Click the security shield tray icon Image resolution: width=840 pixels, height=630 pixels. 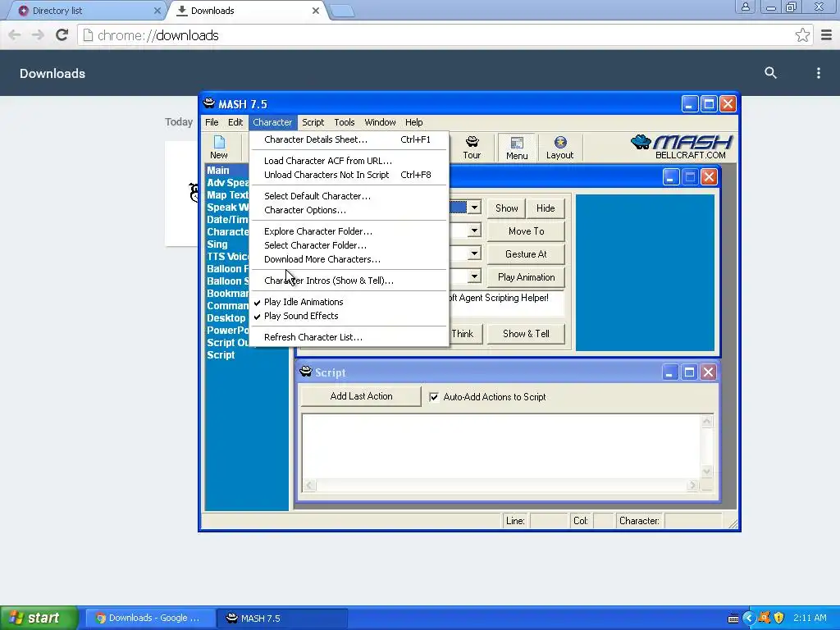tap(779, 618)
